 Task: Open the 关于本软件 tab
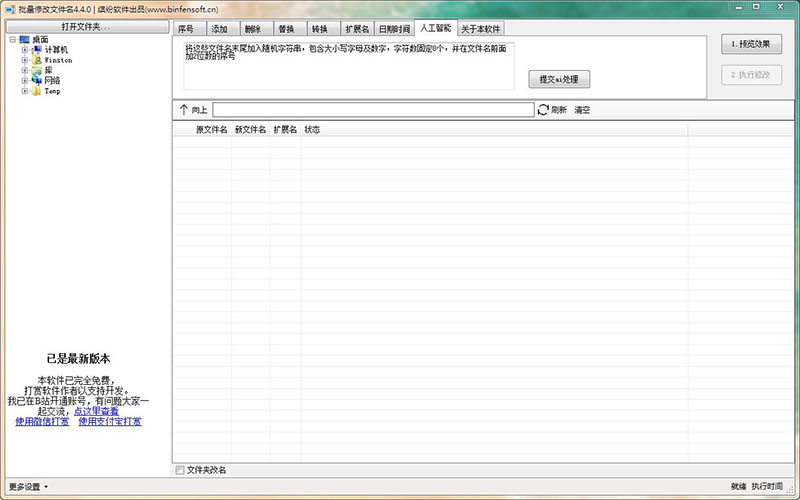481,29
